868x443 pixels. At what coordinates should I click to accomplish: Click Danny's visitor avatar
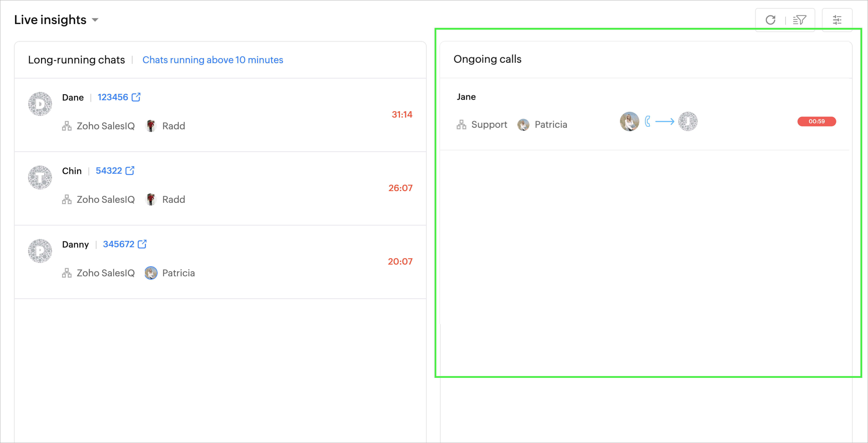click(x=40, y=251)
